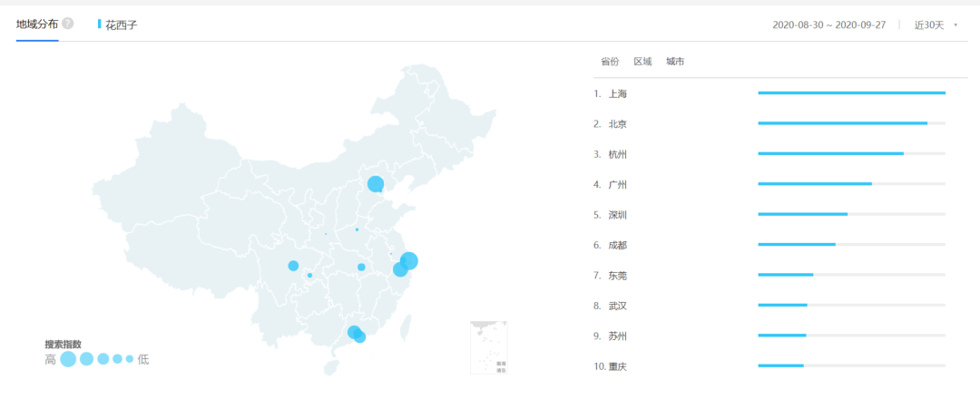Click the 上海 ranking row
The width and height of the screenshot is (980, 399).
pos(770,93)
